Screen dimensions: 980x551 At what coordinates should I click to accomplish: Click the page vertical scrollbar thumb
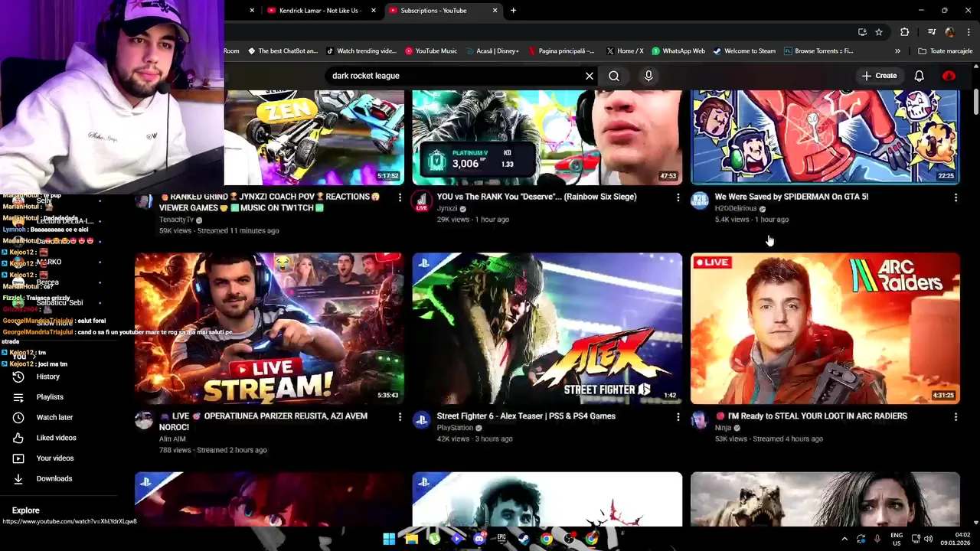click(975, 103)
